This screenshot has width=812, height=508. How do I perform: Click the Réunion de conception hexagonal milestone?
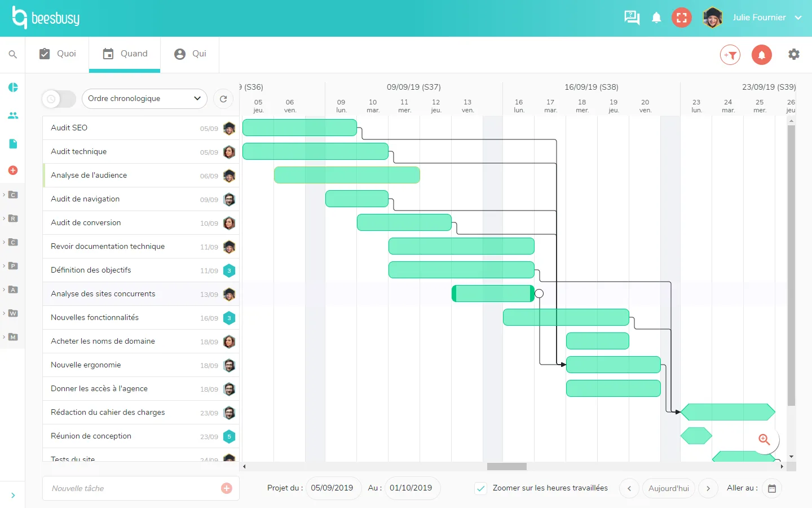tap(696, 436)
